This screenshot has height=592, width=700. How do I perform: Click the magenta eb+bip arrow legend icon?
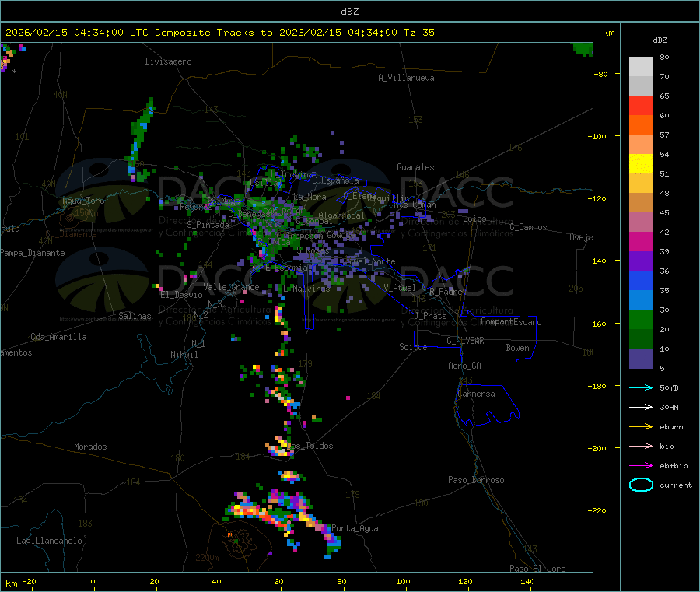click(x=641, y=466)
